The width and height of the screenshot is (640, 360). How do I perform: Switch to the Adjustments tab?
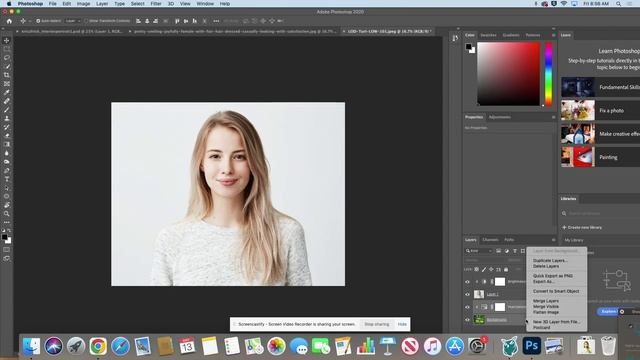(500, 117)
